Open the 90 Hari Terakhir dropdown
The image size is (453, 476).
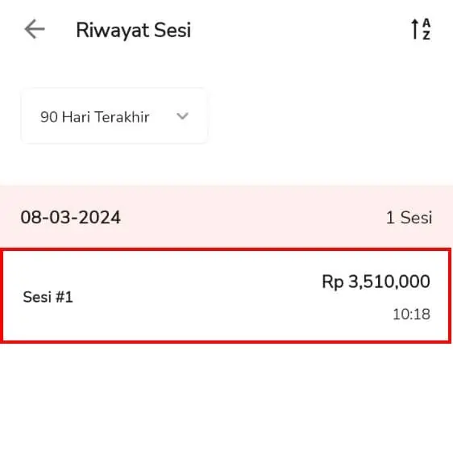tap(114, 116)
